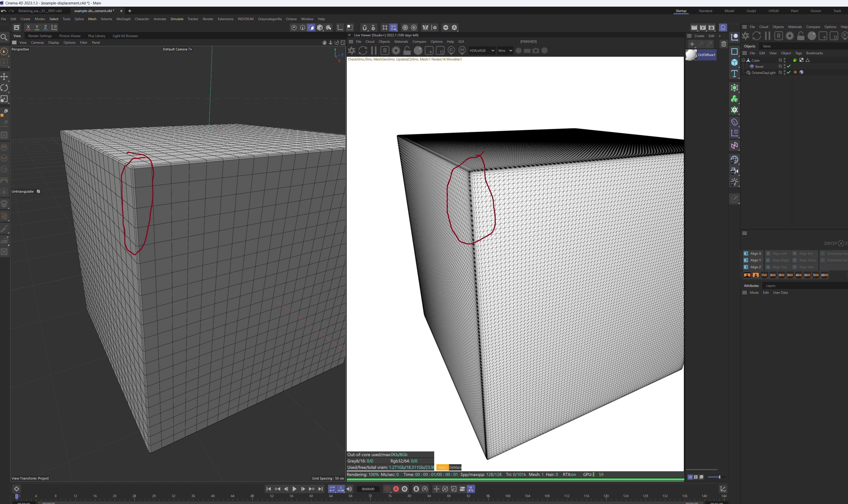Adjust the material preview size slider

pos(719,477)
